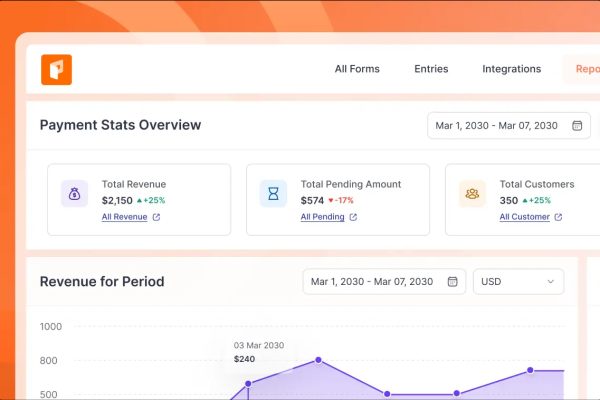Click Payment Stats Overview date range field
The height and width of the screenshot is (400, 600).
tap(509, 126)
